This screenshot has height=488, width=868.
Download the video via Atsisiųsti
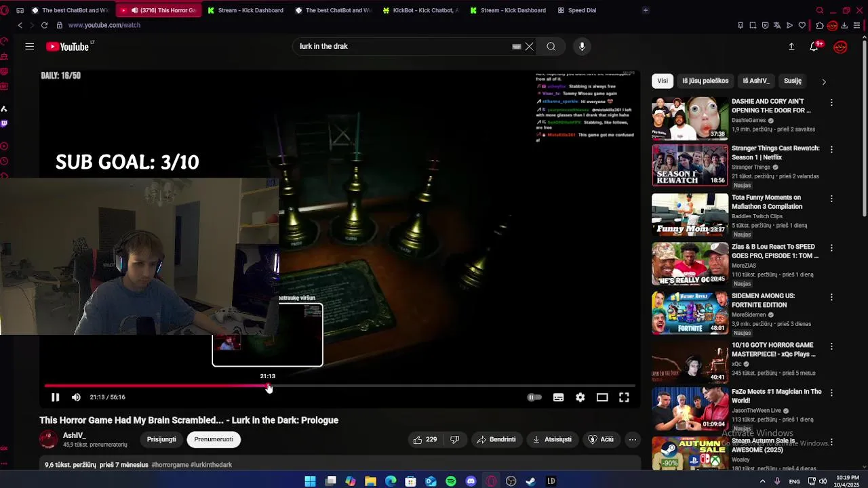(x=552, y=439)
